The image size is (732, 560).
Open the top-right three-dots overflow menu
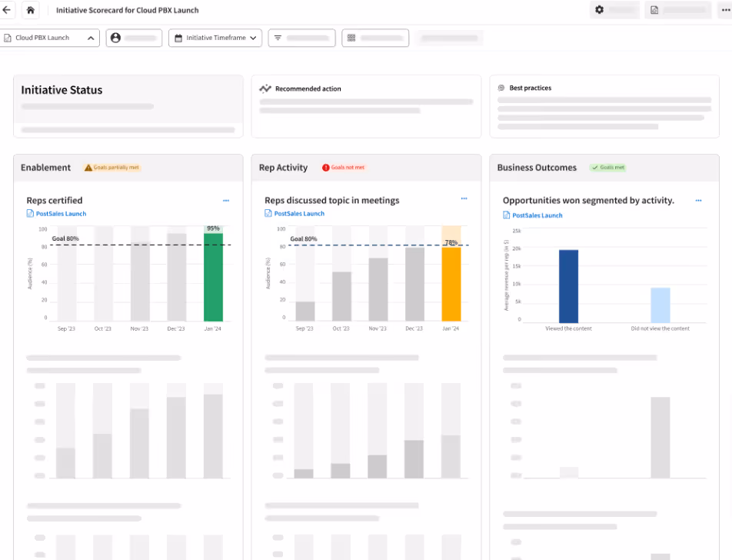coord(726,10)
